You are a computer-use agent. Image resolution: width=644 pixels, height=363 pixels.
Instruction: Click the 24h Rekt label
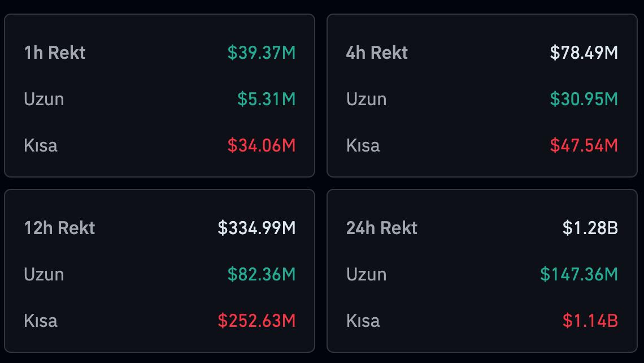[382, 228]
